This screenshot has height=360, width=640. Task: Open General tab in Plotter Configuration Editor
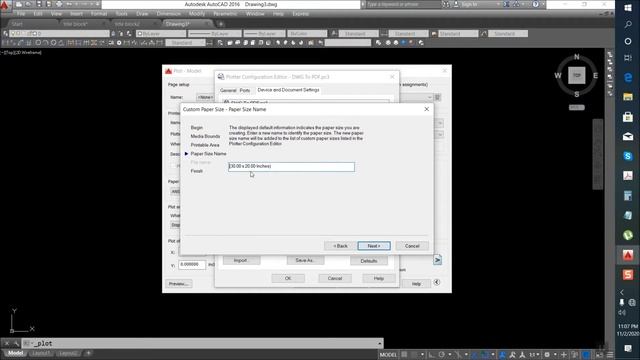228,90
